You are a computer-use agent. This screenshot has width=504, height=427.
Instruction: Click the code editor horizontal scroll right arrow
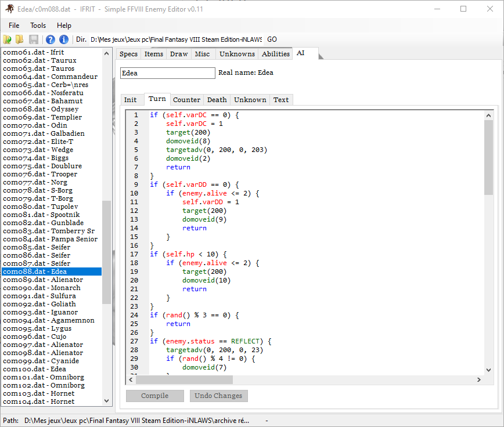pyautogui.click(x=479, y=379)
